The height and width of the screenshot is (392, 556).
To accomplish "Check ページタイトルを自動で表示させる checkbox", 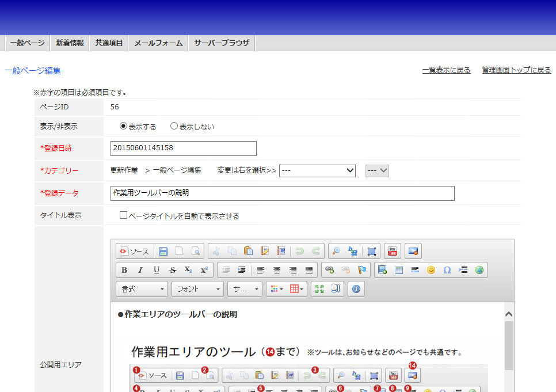I will click(x=123, y=216).
